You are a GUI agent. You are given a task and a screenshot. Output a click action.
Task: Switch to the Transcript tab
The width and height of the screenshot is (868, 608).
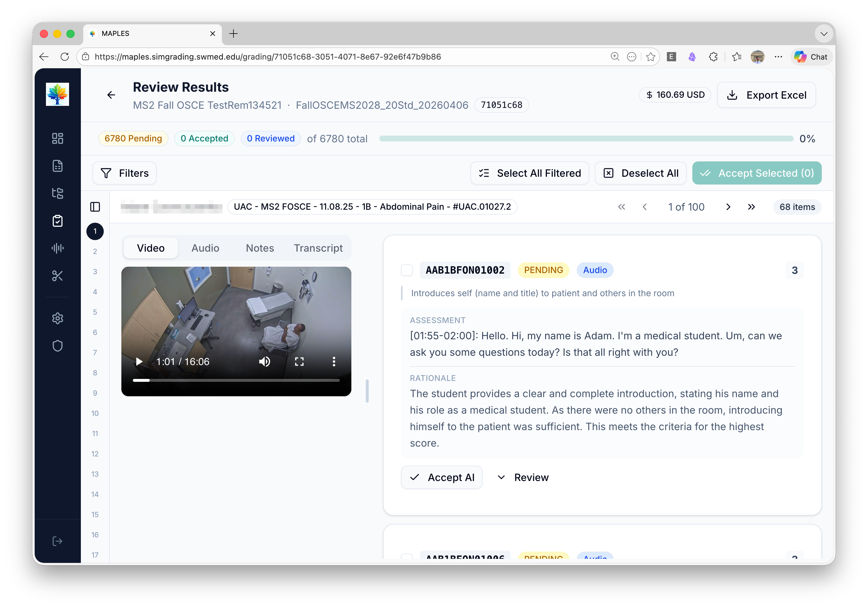(318, 248)
